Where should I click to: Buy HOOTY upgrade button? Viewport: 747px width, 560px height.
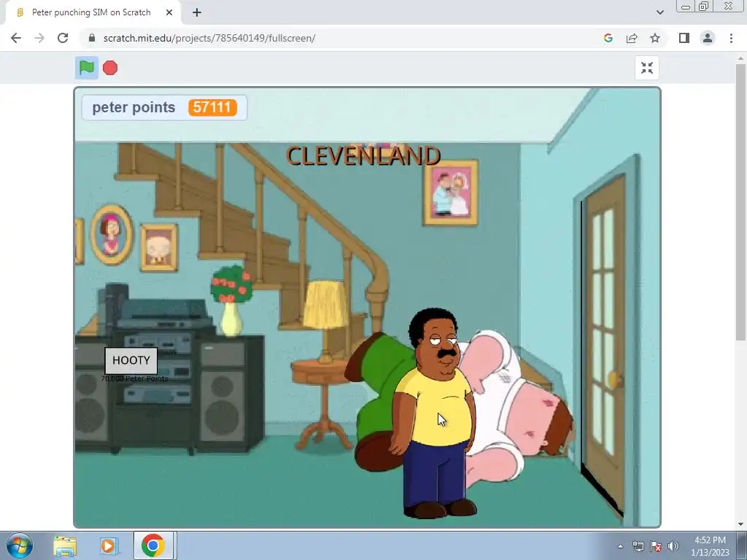click(x=131, y=360)
